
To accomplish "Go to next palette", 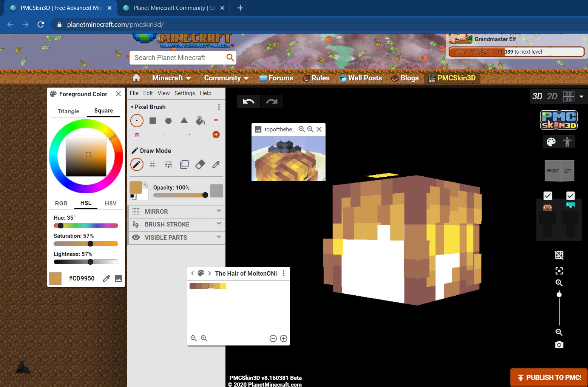I will pyautogui.click(x=210, y=273).
